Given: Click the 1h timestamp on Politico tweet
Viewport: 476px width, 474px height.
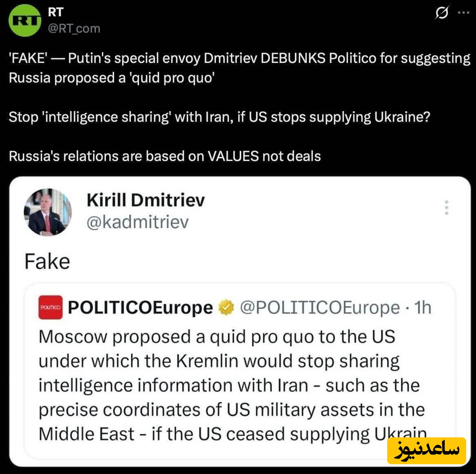Looking at the screenshot, I should [423, 307].
